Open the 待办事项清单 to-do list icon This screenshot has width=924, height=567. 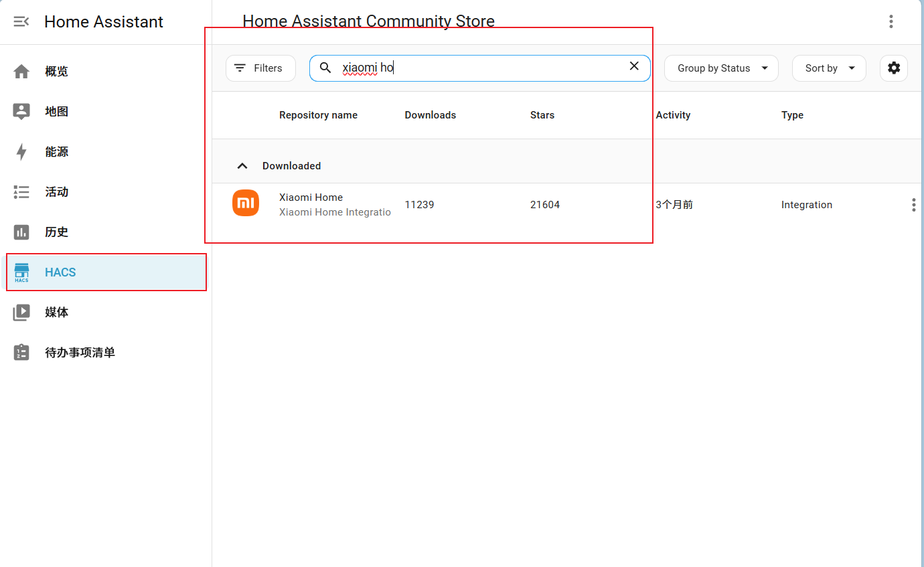(21, 353)
